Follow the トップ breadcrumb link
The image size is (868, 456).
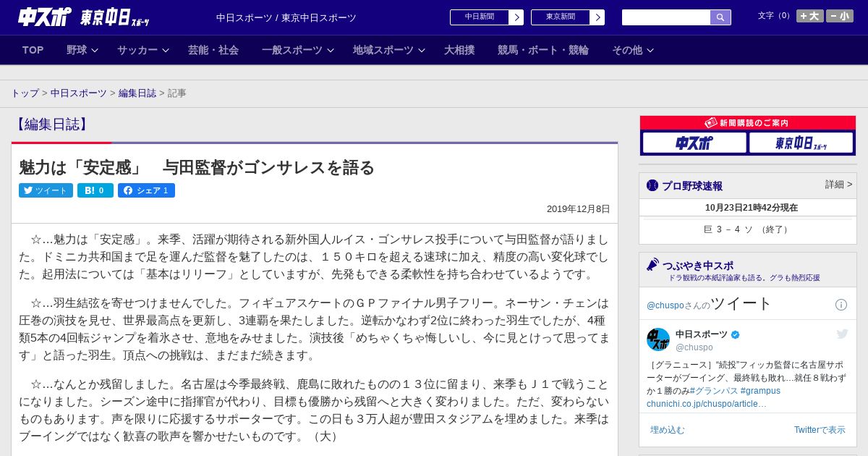point(25,93)
